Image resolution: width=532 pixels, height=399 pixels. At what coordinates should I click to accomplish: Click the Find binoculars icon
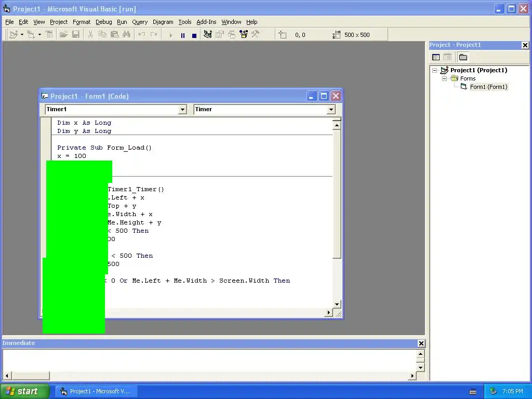click(126, 35)
